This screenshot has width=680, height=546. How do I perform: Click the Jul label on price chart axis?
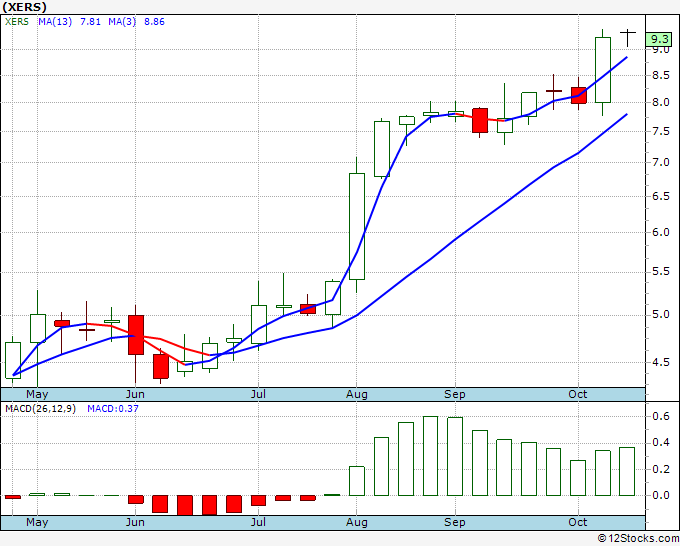click(258, 394)
